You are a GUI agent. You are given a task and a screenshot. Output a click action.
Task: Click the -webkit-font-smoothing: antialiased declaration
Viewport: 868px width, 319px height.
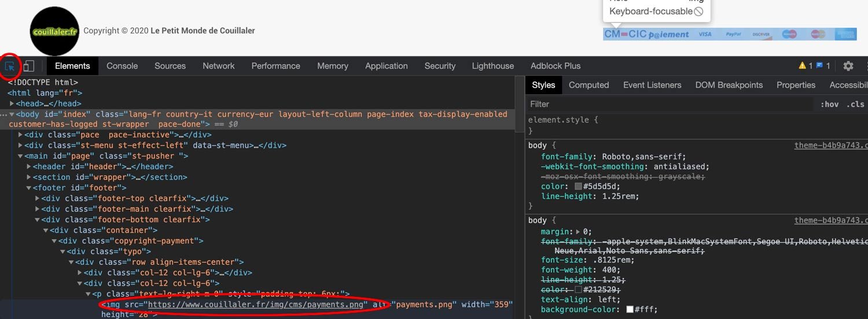[x=625, y=167]
